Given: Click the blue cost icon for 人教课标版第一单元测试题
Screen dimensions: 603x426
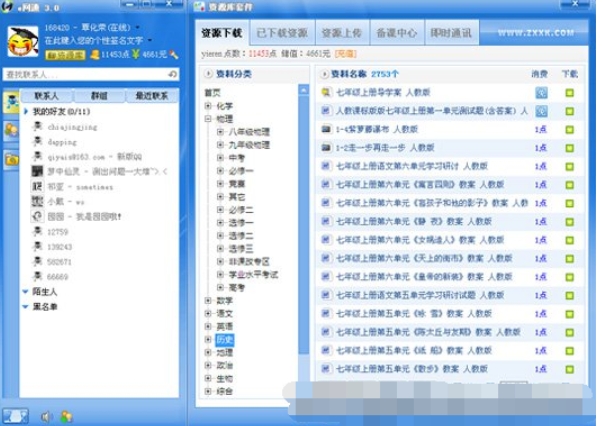Looking at the screenshot, I should coord(541,111).
